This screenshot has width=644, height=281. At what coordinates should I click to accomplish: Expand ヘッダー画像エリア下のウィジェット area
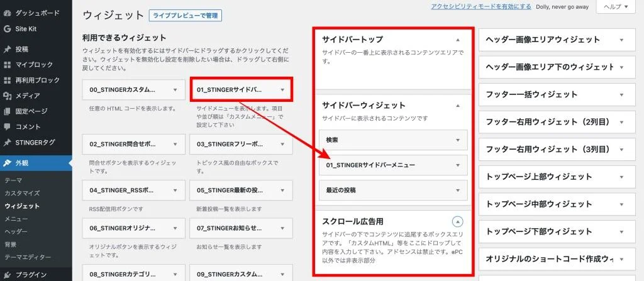(621, 67)
